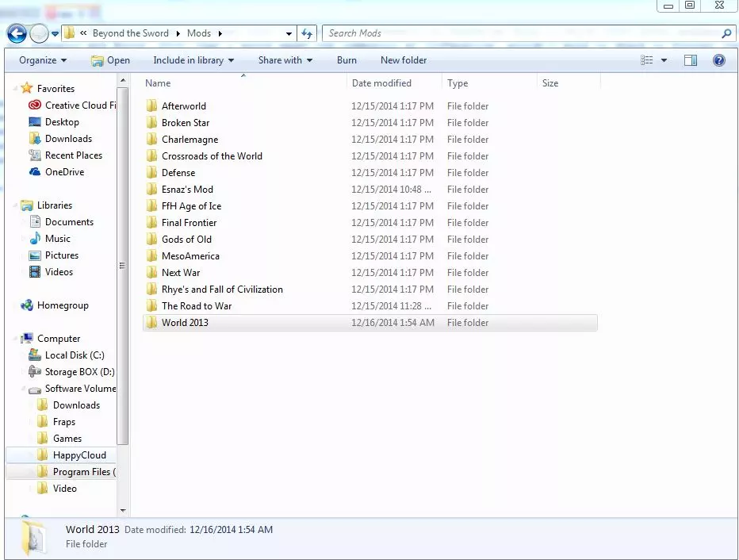Select the Defense folder icon
The image size is (739, 560).
151,173
